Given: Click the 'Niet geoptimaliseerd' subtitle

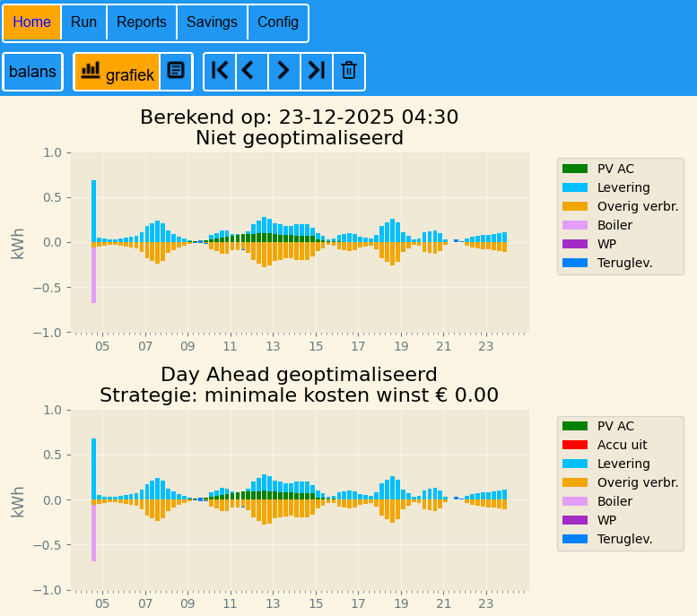Looking at the screenshot, I should coord(300,138).
